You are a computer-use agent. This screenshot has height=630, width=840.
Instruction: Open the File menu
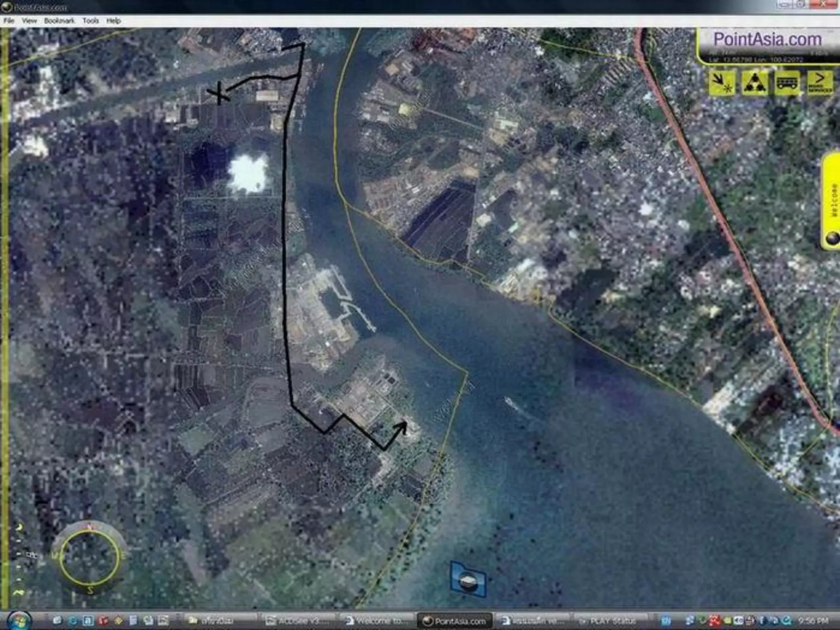9,21
